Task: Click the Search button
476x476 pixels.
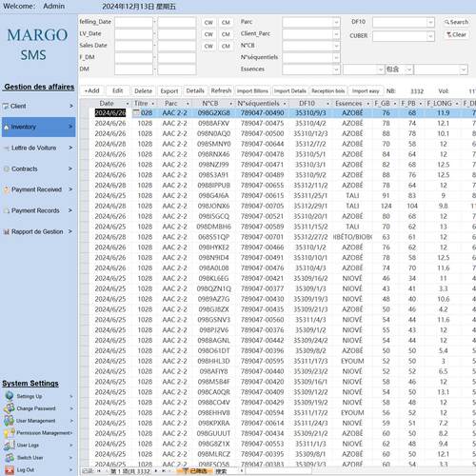Action: (456, 22)
